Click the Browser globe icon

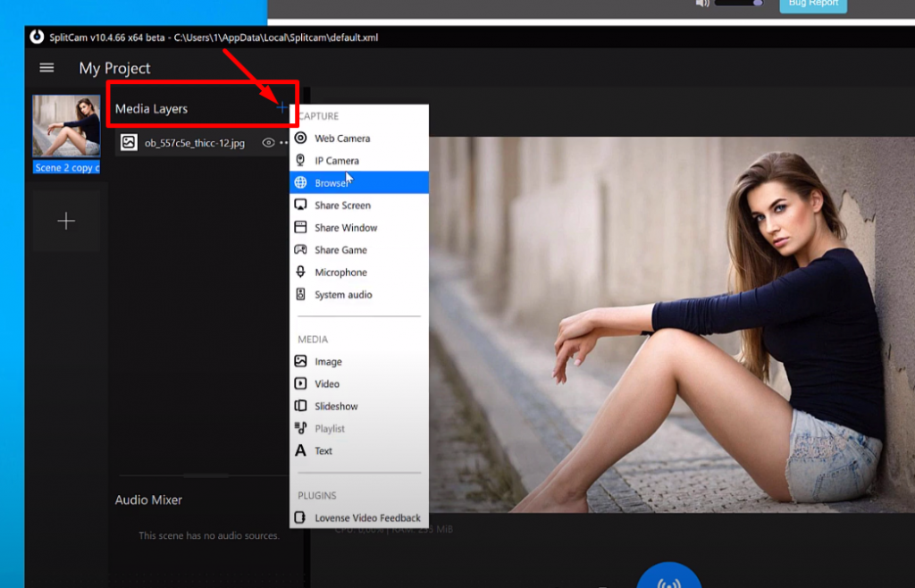(300, 182)
